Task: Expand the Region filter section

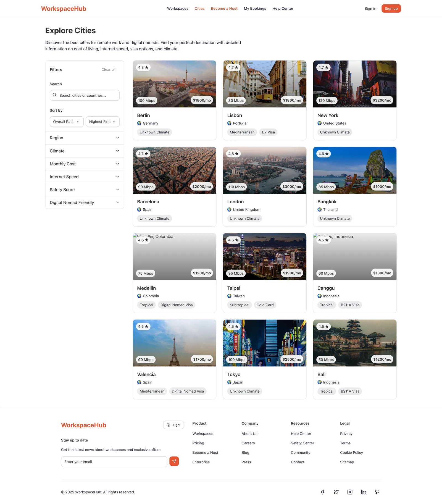Action: pyautogui.click(x=85, y=138)
